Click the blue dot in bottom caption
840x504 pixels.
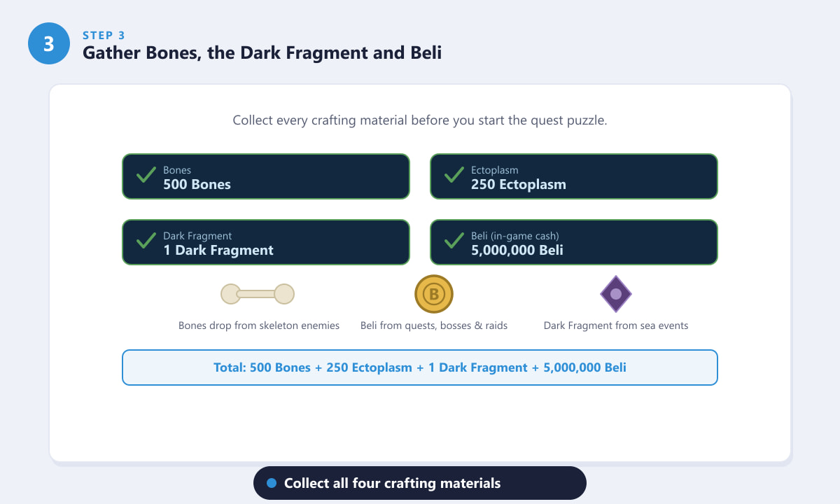pos(272,483)
